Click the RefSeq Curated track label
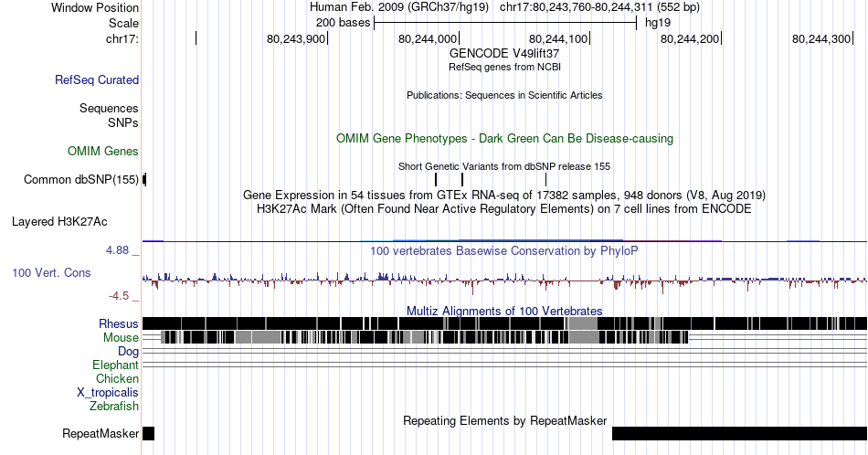The height and width of the screenshot is (455, 868). pyautogui.click(x=96, y=79)
